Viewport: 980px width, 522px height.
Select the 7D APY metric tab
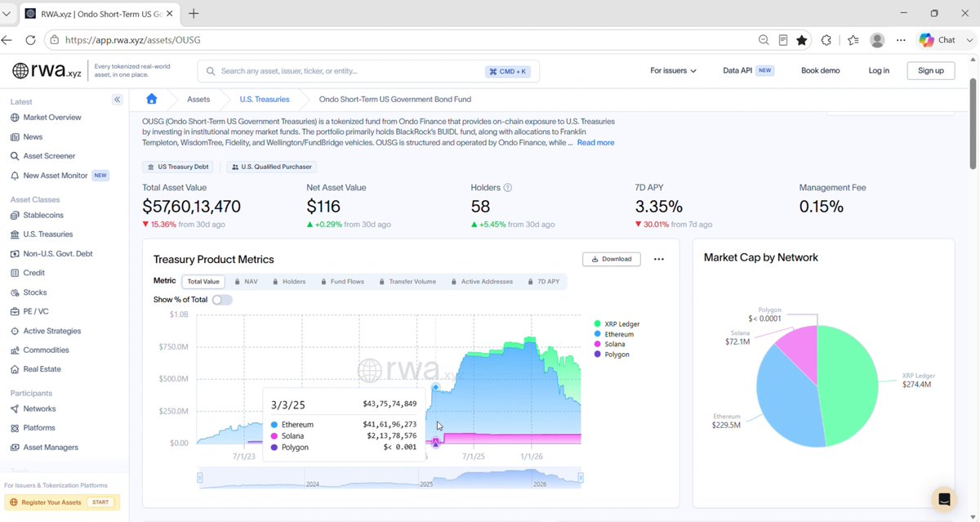click(542, 282)
